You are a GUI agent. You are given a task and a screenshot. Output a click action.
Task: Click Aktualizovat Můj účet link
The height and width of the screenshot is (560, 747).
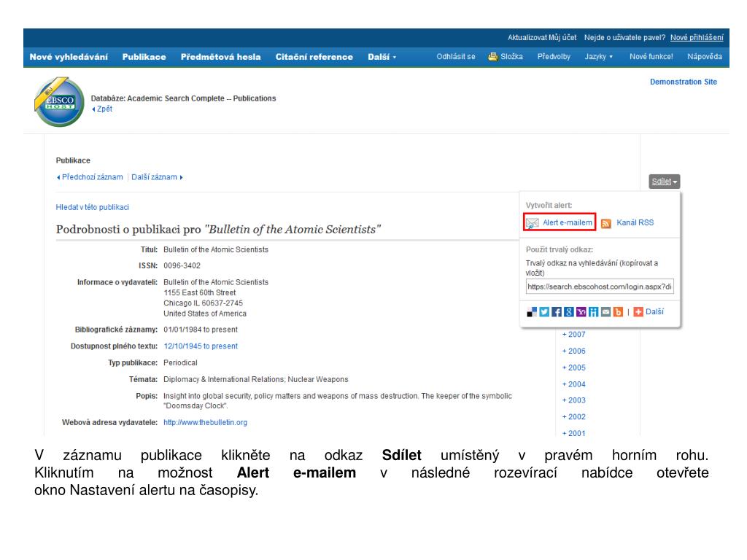[542, 38]
